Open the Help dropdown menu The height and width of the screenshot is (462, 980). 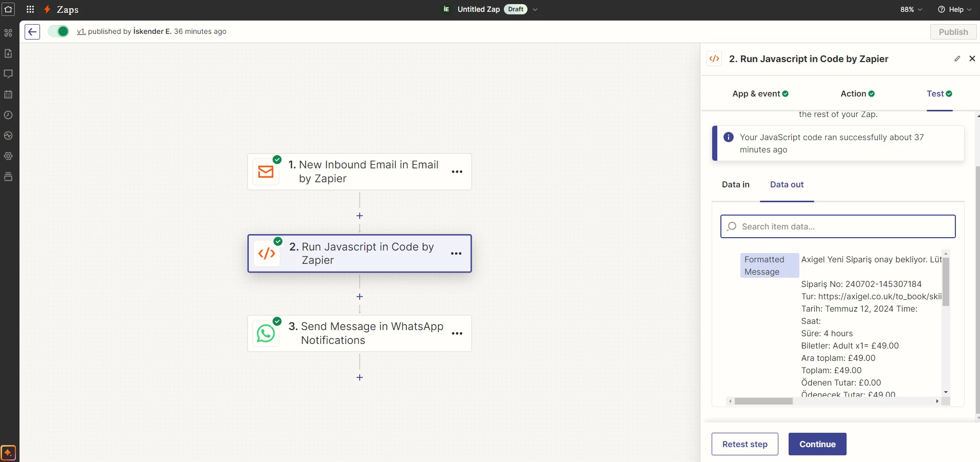point(955,9)
